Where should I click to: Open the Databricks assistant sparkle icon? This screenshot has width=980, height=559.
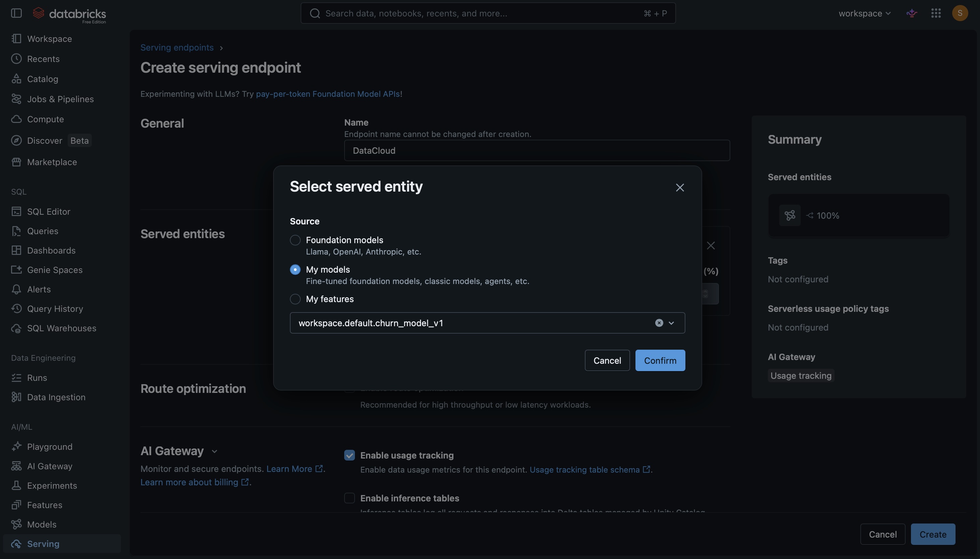click(x=912, y=13)
